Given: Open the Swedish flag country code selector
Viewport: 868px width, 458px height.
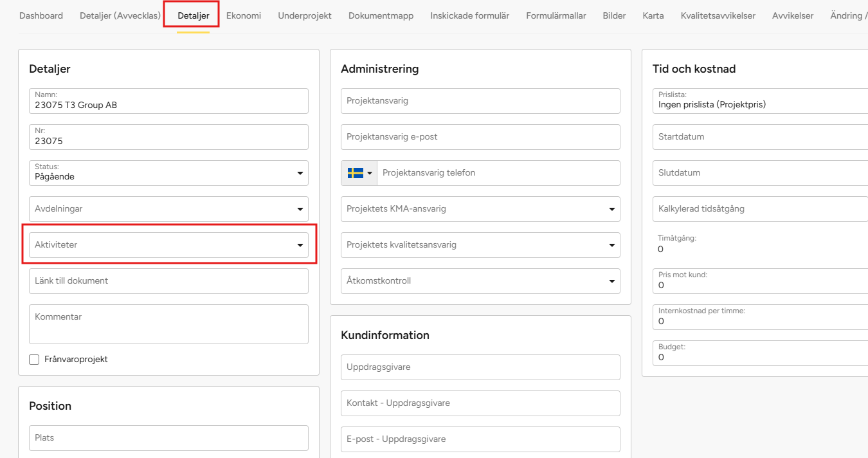Looking at the screenshot, I should click(359, 173).
